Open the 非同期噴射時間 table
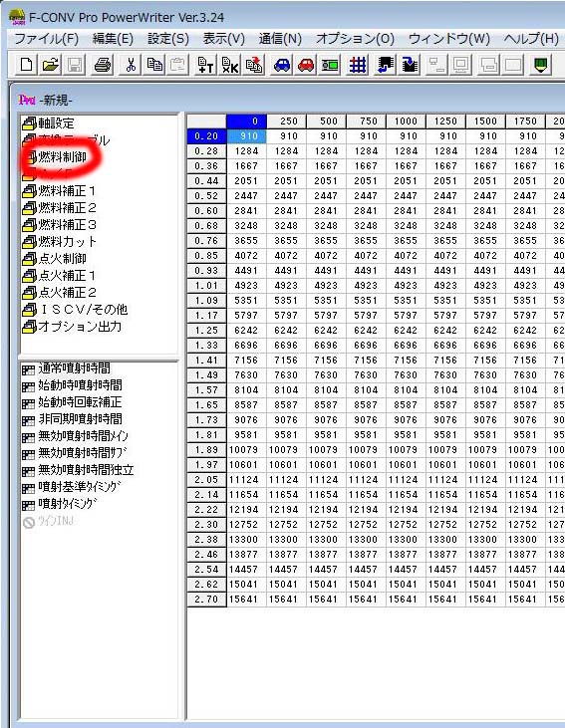565x728 pixels. tap(72, 419)
